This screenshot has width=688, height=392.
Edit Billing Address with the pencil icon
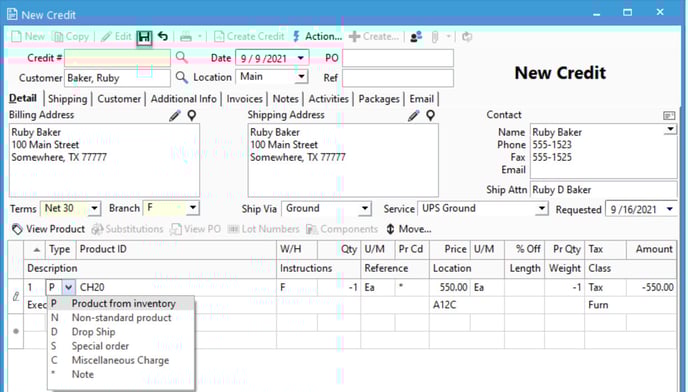click(175, 115)
